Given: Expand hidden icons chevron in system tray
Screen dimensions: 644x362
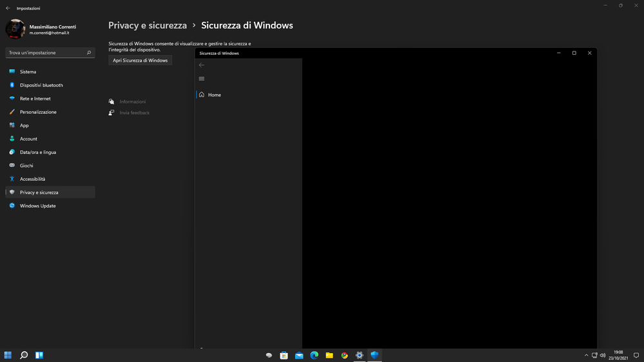Looking at the screenshot, I should tap(586, 356).
